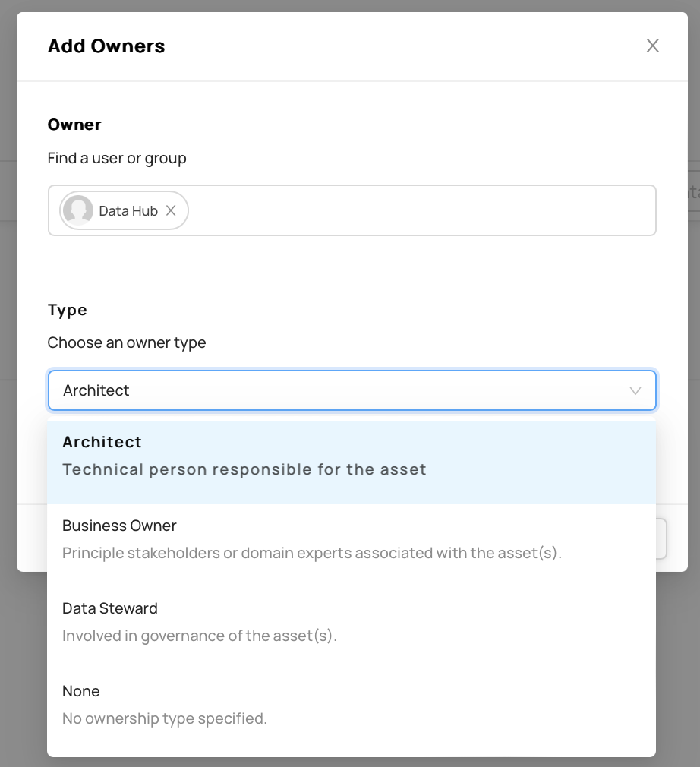Select the highlighted Architect option
The width and height of the screenshot is (700, 767).
pos(352,462)
